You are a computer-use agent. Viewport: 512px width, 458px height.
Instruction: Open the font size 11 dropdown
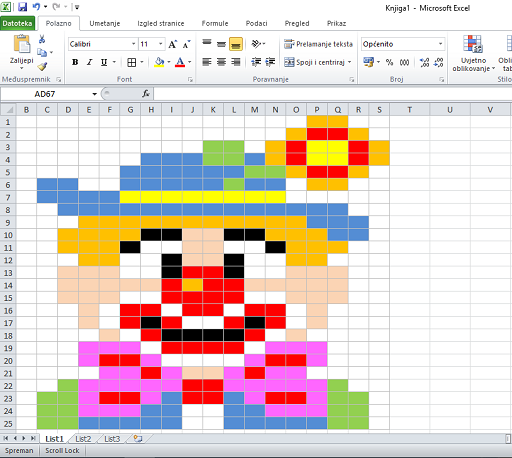coord(161,44)
